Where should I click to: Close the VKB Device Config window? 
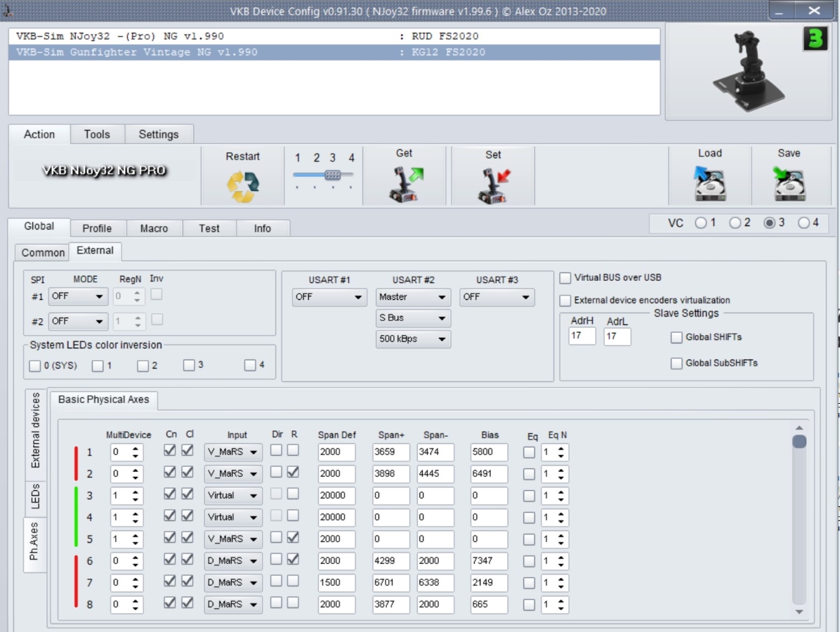click(x=814, y=11)
